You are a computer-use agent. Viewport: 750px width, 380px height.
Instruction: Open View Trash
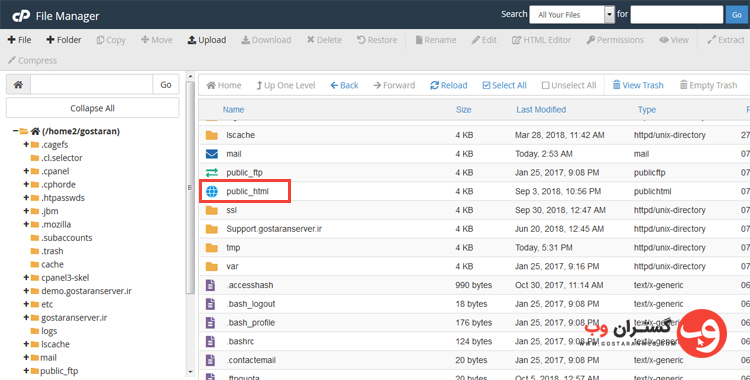(638, 85)
